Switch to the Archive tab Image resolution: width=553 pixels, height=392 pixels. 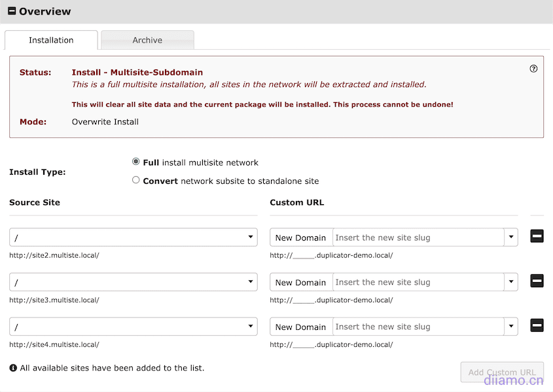[x=147, y=40]
